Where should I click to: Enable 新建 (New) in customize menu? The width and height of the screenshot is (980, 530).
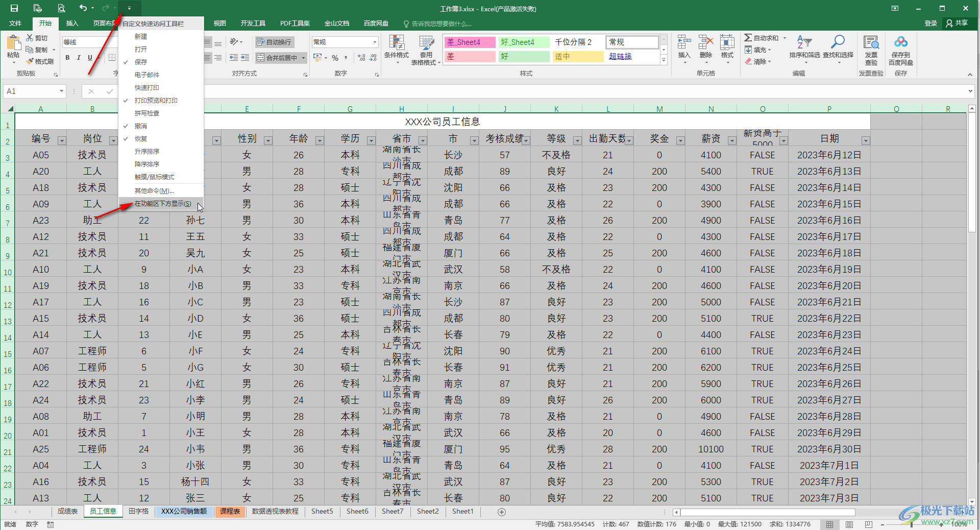click(161, 36)
